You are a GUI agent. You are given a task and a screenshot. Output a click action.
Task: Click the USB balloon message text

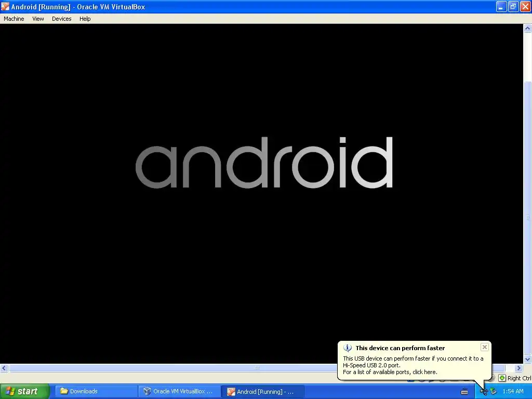413,365
